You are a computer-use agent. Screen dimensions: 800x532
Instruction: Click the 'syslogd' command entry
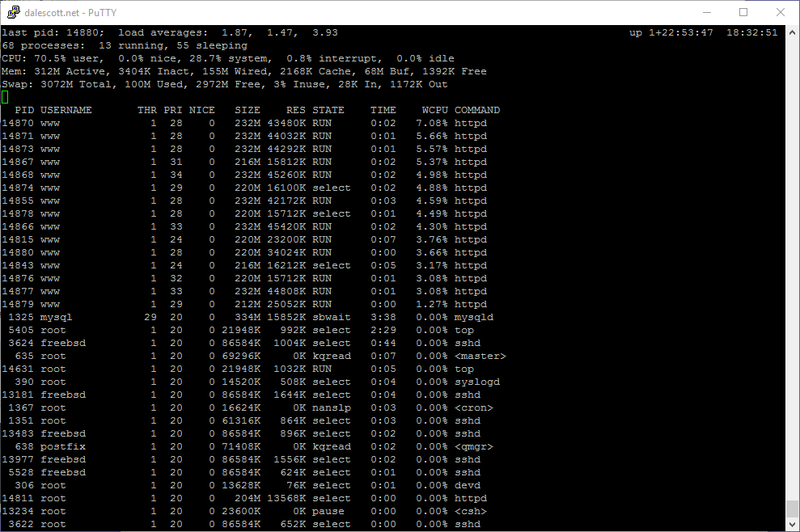[x=477, y=382]
